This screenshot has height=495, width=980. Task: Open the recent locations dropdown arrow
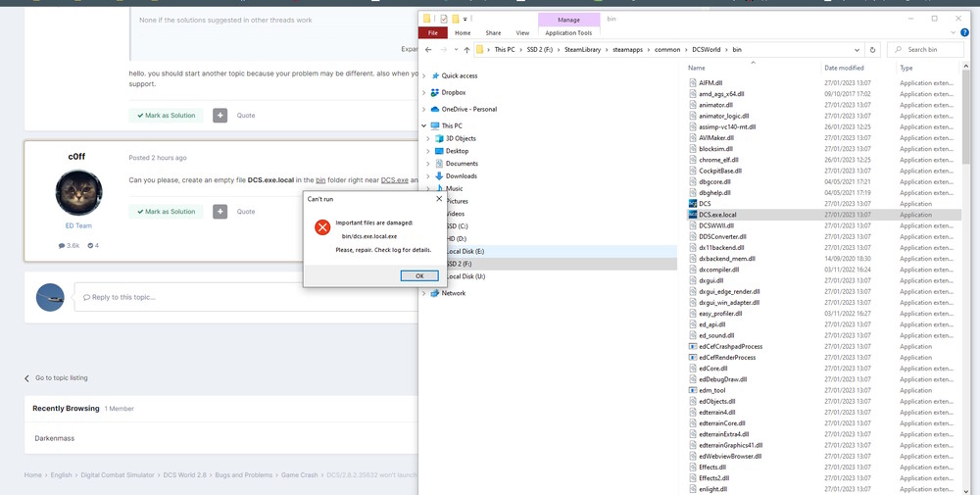(x=455, y=50)
